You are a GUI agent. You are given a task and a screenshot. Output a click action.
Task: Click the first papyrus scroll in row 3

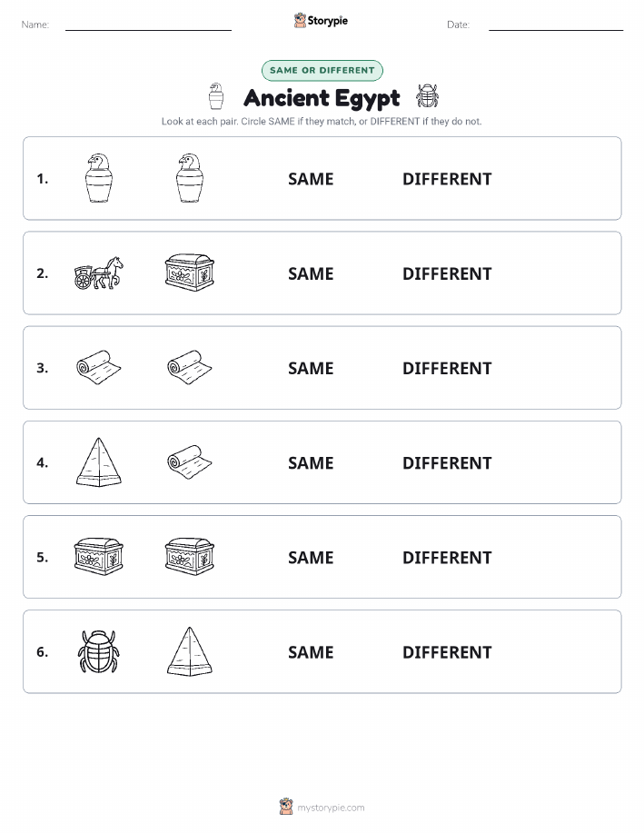pyautogui.click(x=99, y=367)
